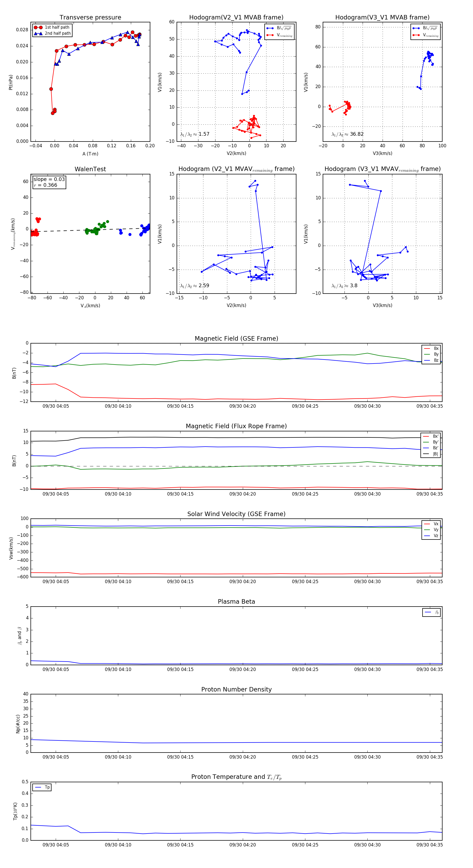Click the "slope = 0.03" annotation
This screenshot has width=473, height=868.
tap(49, 179)
